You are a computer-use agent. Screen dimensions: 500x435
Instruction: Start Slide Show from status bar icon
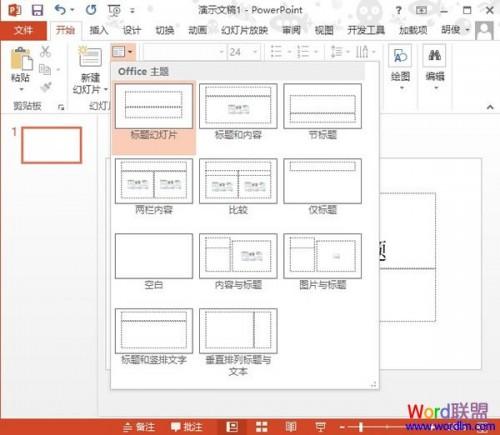click(320, 427)
